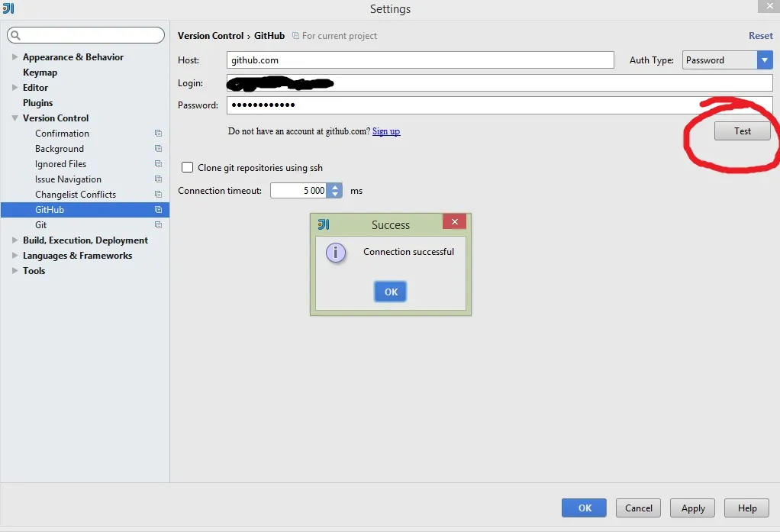Expand the Tools section
The width and height of the screenshot is (780, 532).
click(15, 270)
